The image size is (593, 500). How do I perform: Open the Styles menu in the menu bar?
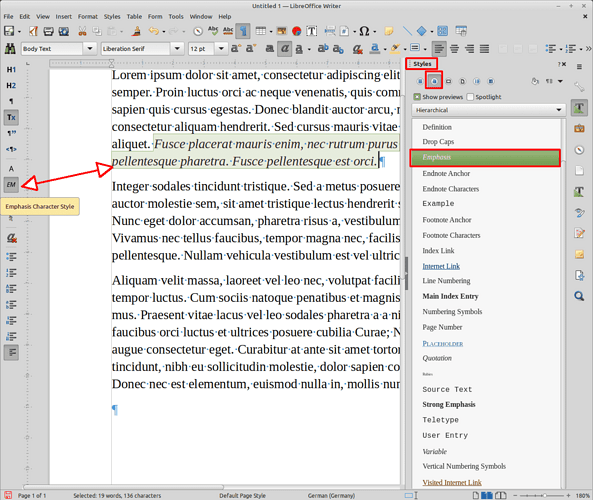click(112, 17)
